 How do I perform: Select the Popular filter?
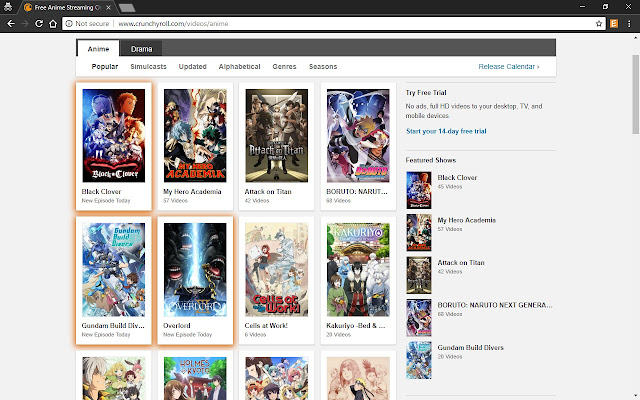point(105,67)
